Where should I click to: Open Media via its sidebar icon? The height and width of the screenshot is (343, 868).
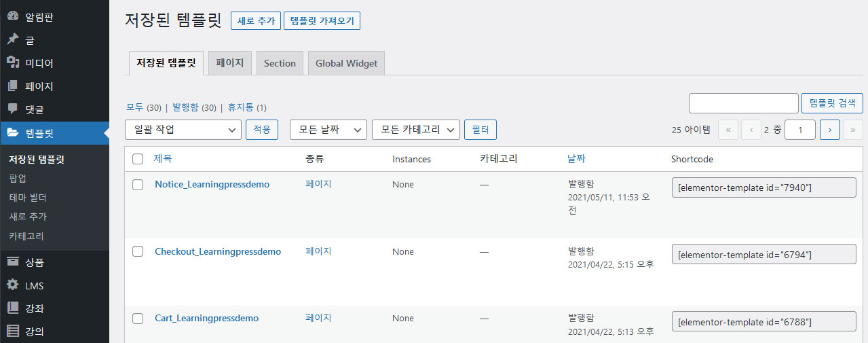[13, 62]
